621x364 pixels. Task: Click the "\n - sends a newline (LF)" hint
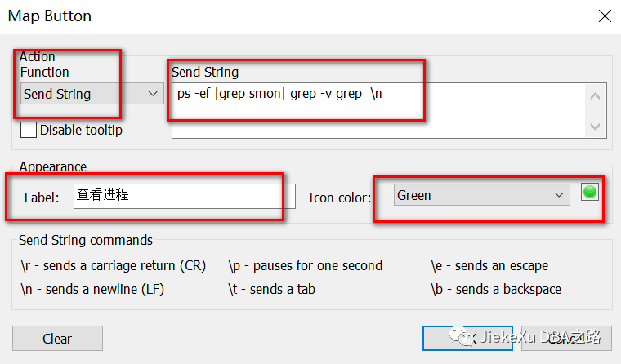coord(92,290)
